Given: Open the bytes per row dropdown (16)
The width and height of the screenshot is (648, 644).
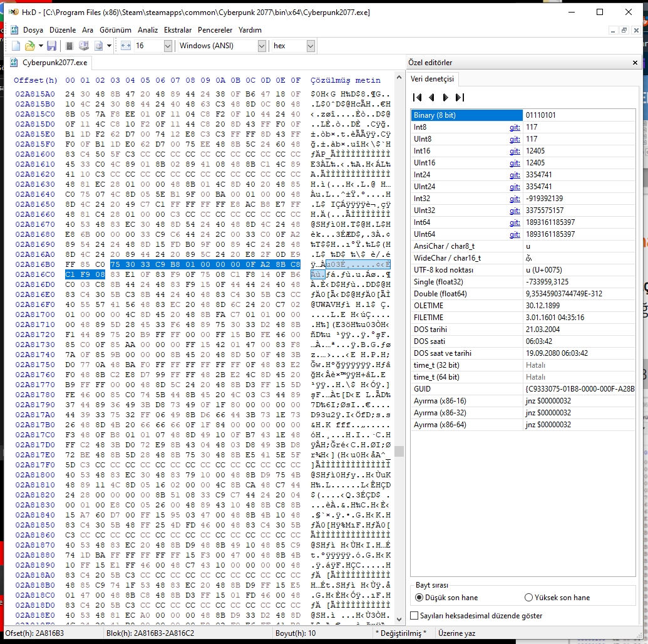Looking at the screenshot, I should 168,46.
